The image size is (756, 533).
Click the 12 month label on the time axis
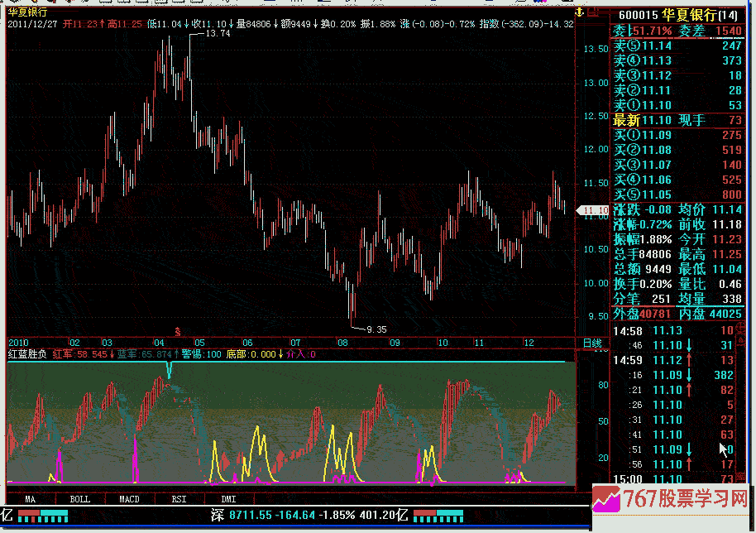click(x=529, y=343)
